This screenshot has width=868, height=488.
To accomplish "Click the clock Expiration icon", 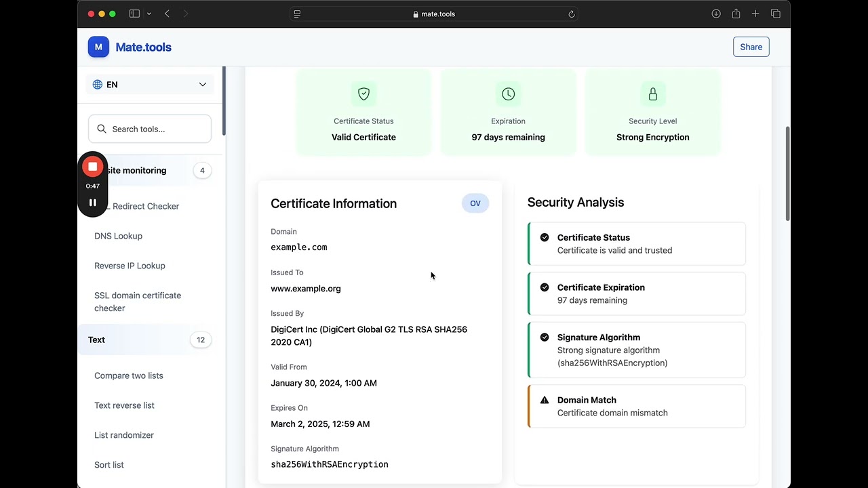I will [509, 94].
